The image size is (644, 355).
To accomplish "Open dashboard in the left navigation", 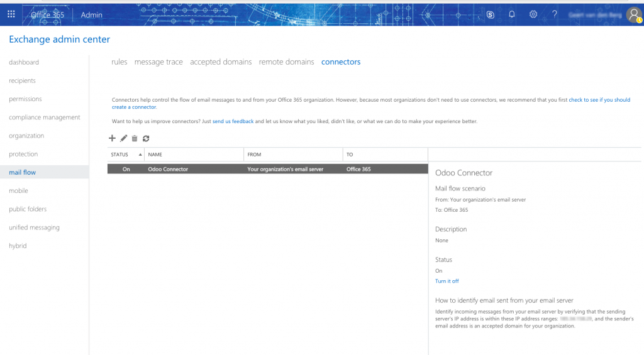I will [24, 62].
